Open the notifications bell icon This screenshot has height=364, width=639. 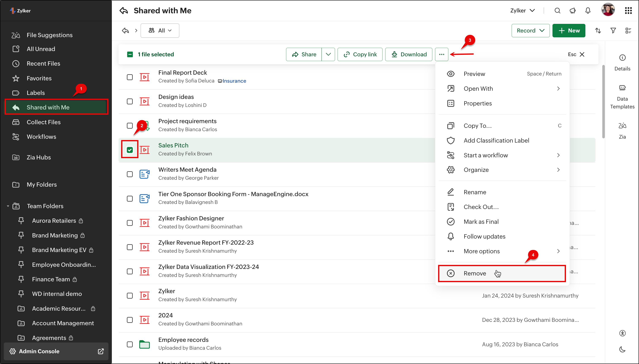[x=588, y=11]
